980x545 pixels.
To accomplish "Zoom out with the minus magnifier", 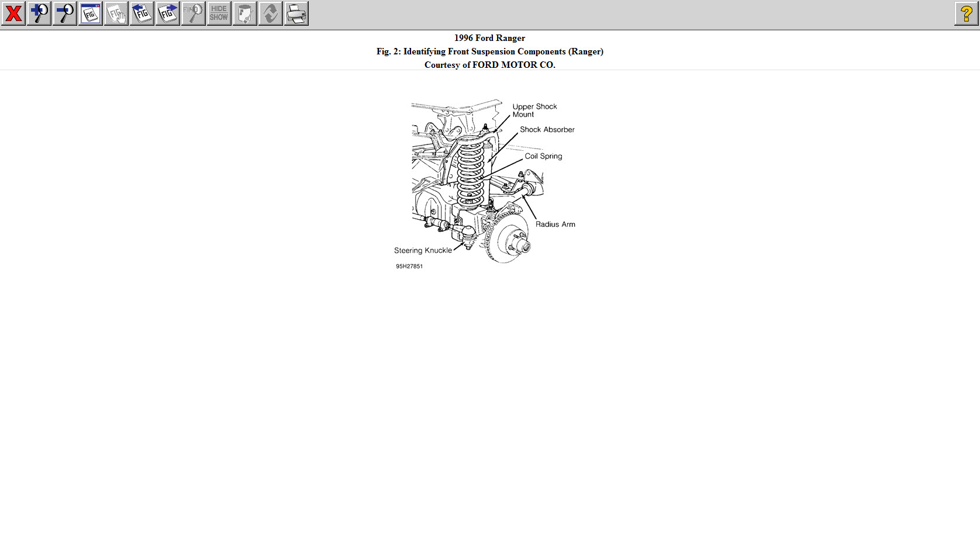I will pos(64,13).
